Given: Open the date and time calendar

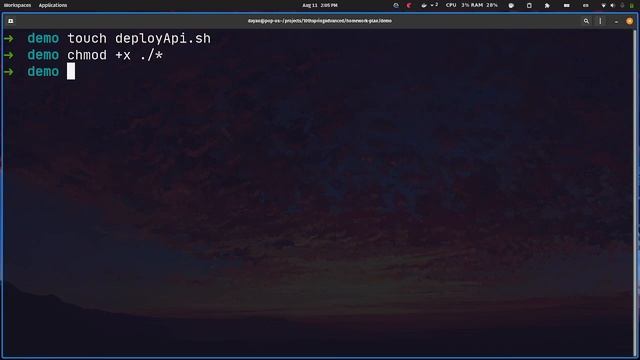Looking at the screenshot, I should (320, 5).
